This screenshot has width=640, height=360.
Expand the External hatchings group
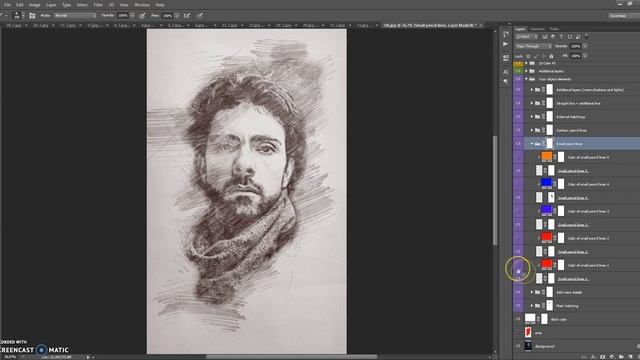(x=531, y=117)
